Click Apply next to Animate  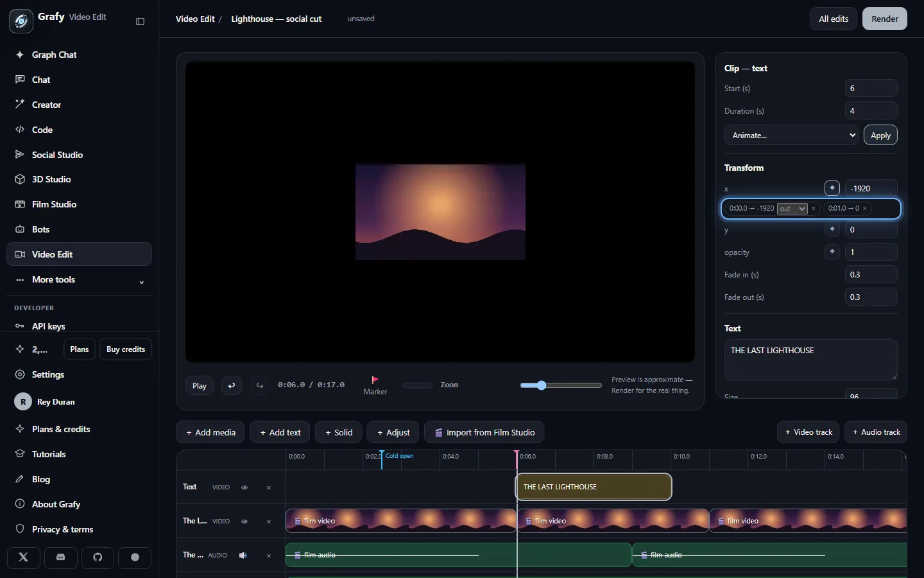880,136
